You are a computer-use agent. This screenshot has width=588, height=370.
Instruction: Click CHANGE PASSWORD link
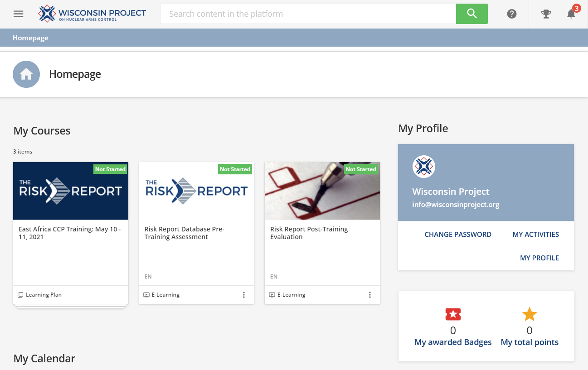(458, 235)
